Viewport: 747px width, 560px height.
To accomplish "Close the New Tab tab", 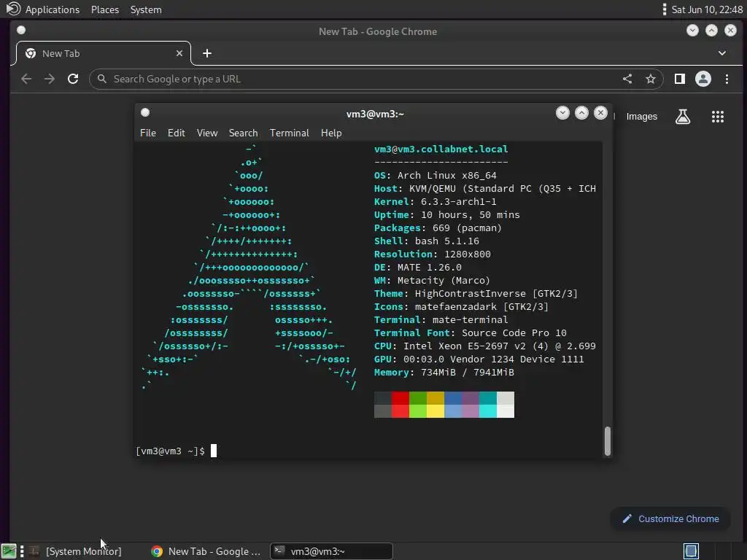I will pos(179,53).
